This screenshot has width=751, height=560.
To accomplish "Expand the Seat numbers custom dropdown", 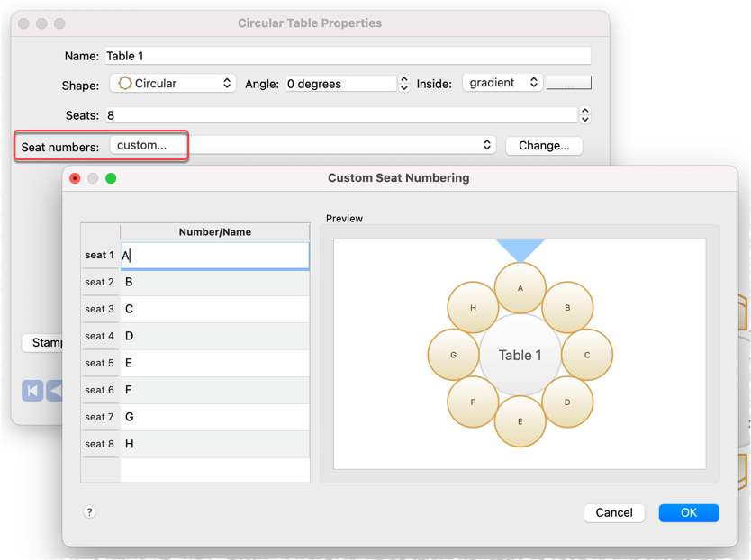I will (x=302, y=145).
